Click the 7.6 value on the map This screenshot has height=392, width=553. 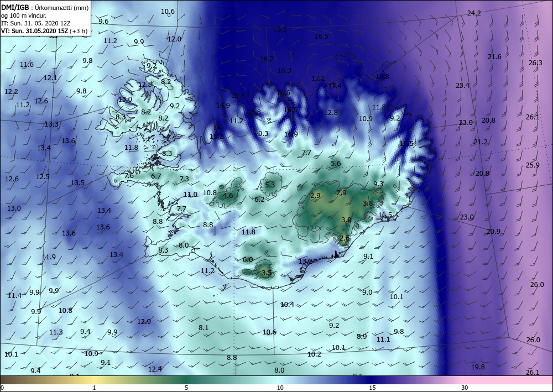click(129, 176)
